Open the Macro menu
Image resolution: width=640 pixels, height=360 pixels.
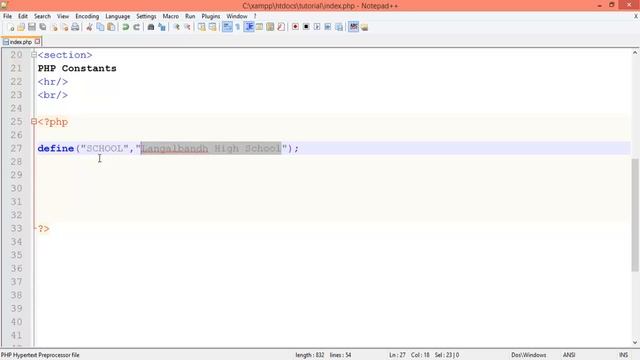pos(171,16)
